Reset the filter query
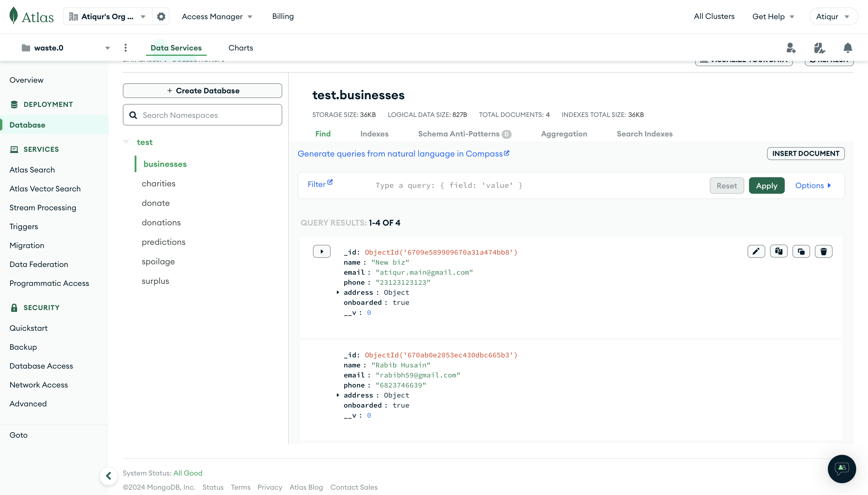The image size is (868, 495). click(x=727, y=185)
